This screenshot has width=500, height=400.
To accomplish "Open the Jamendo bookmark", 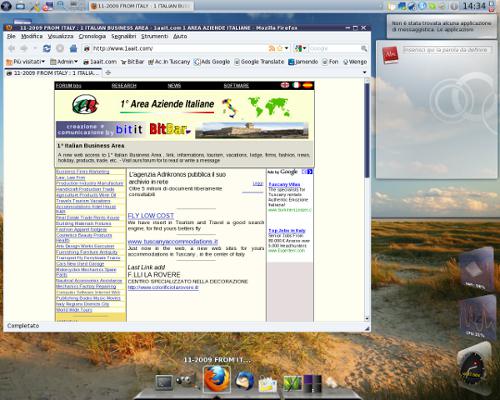I will click(x=303, y=62).
